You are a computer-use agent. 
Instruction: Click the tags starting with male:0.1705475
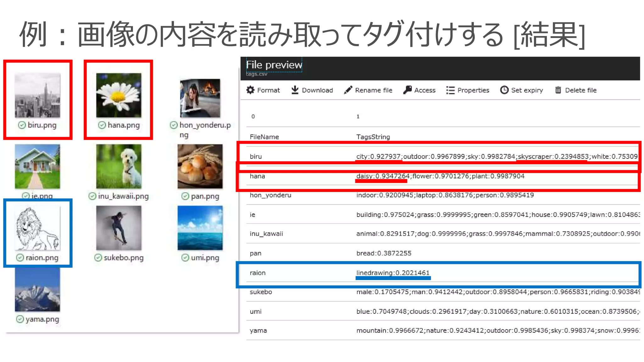tap(498, 292)
